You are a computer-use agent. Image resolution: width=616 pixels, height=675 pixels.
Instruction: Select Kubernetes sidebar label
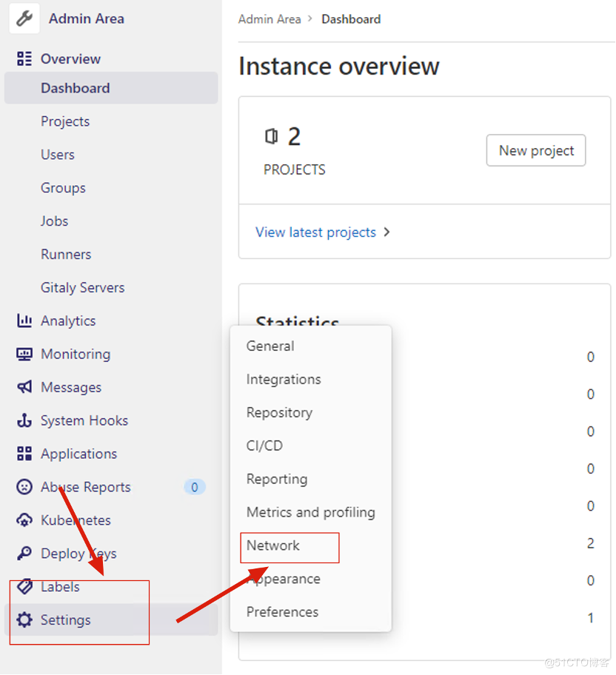tap(76, 520)
